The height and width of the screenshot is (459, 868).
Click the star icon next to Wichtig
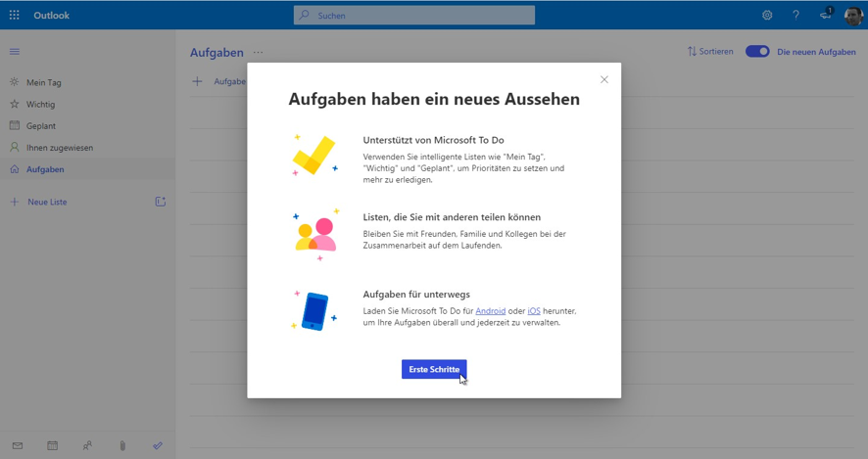point(15,104)
